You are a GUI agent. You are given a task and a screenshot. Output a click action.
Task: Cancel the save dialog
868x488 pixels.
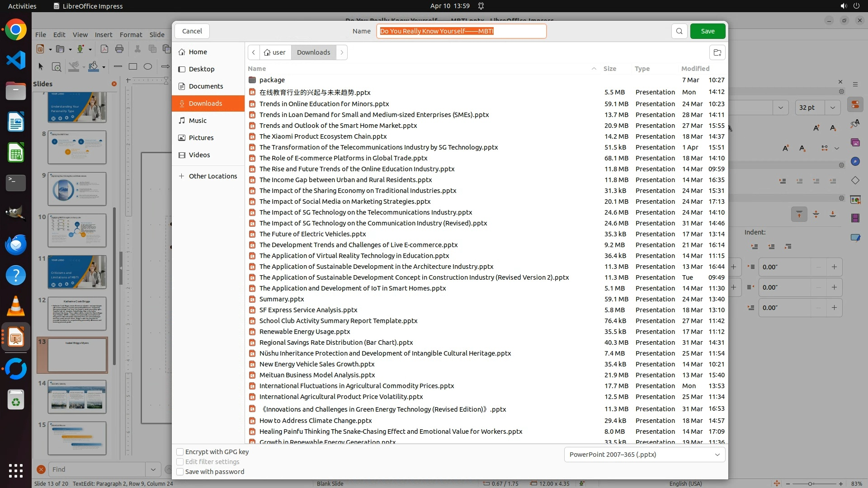pyautogui.click(x=192, y=31)
